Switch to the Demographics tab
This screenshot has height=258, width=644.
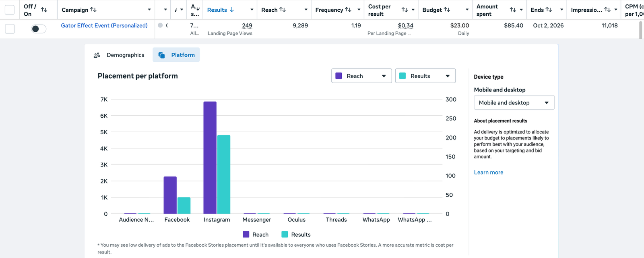point(119,55)
